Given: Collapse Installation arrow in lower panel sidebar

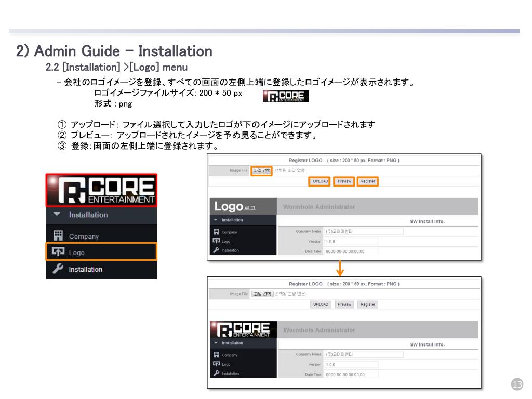Looking at the screenshot, I should [x=216, y=343].
